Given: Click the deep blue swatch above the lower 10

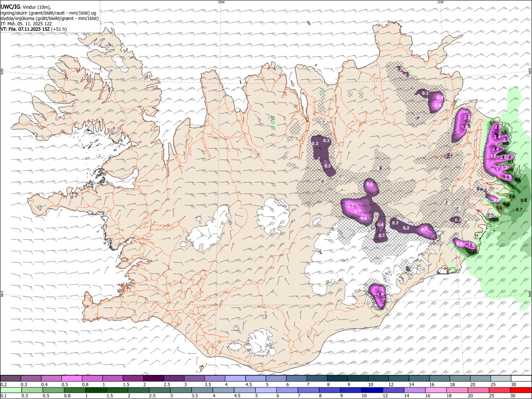Looking at the screenshot, I should click(x=372, y=390).
